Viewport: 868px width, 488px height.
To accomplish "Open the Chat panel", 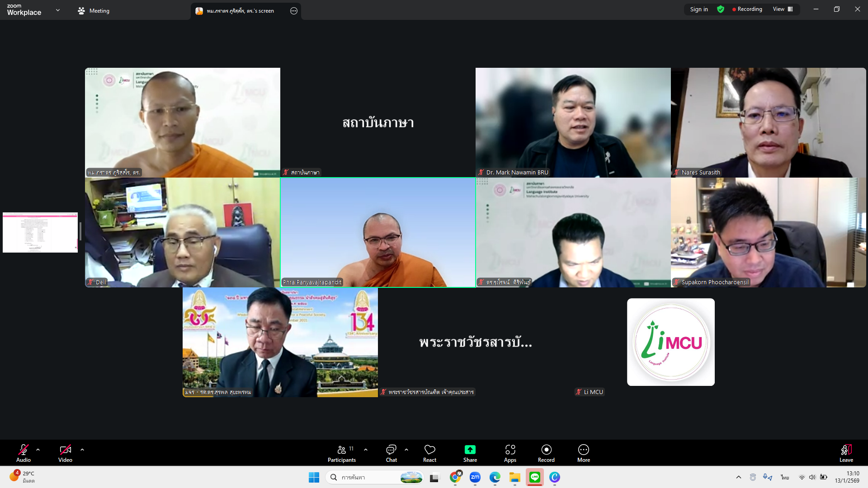I will click(391, 450).
